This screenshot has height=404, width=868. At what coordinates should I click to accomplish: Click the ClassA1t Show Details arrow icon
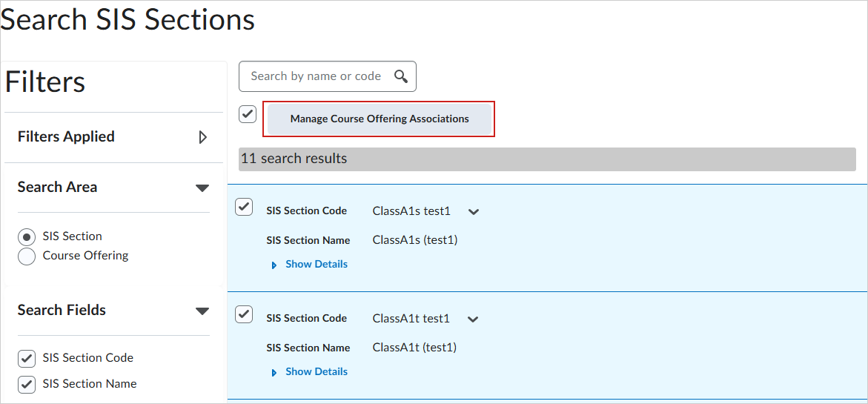tap(274, 372)
